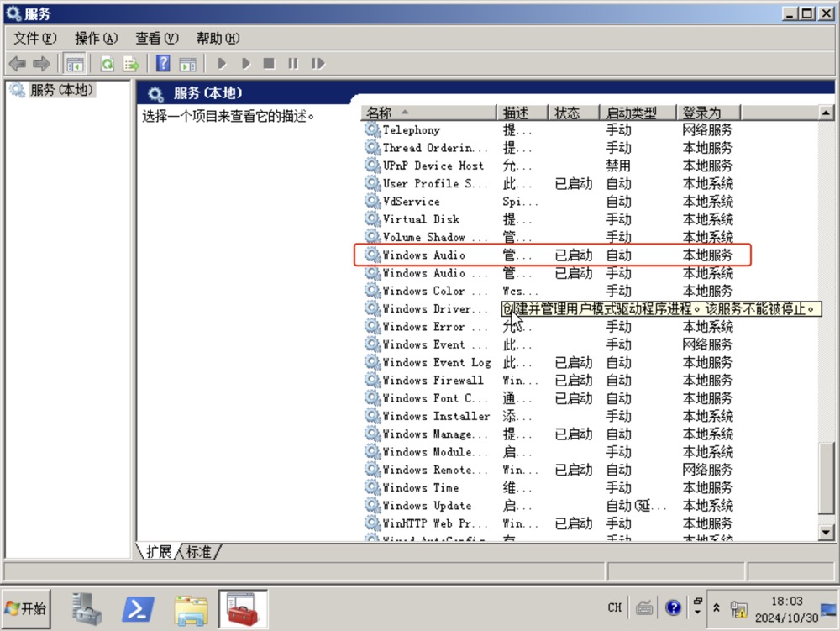
Task: Open the 文件(F) menu
Action: pos(34,38)
